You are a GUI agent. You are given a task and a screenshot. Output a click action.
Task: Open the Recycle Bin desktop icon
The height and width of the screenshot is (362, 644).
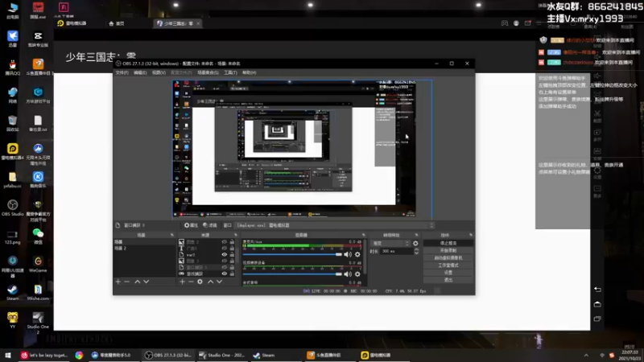12,123
